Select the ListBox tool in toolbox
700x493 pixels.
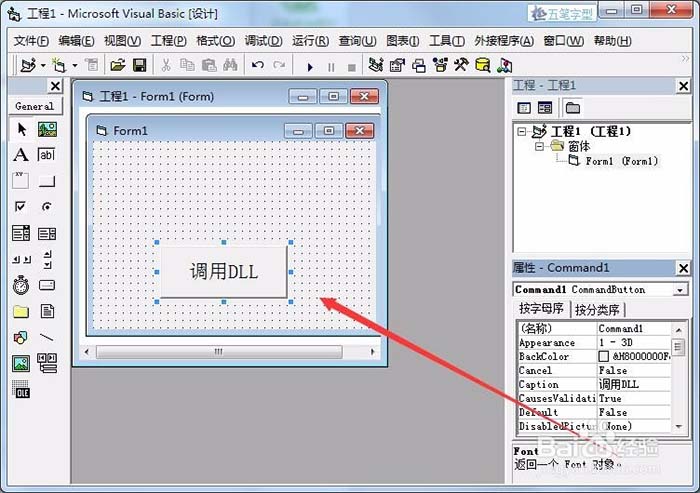point(47,233)
